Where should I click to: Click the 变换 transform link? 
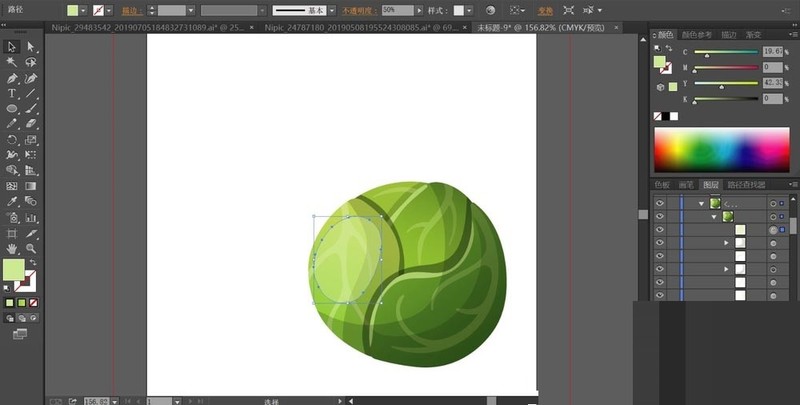pyautogui.click(x=545, y=9)
